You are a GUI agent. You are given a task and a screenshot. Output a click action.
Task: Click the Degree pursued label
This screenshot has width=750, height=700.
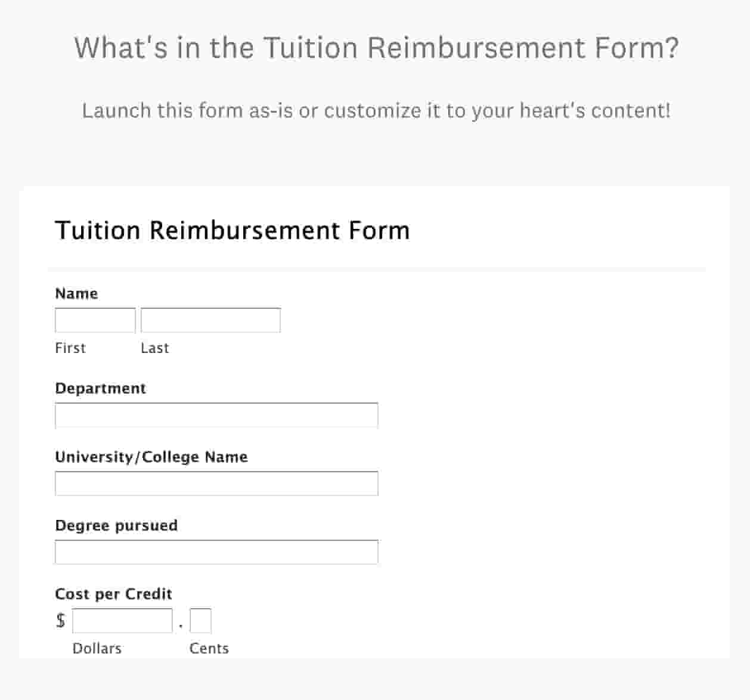coord(116,525)
